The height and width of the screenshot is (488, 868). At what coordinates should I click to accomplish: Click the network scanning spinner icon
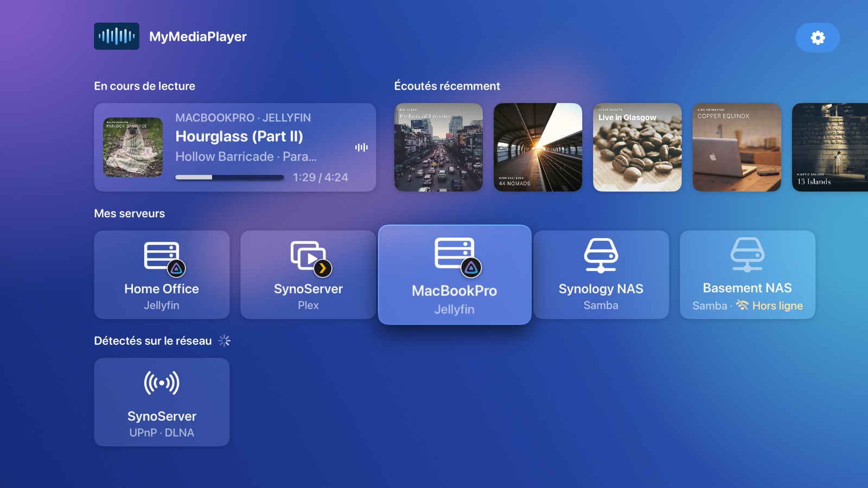tap(224, 341)
